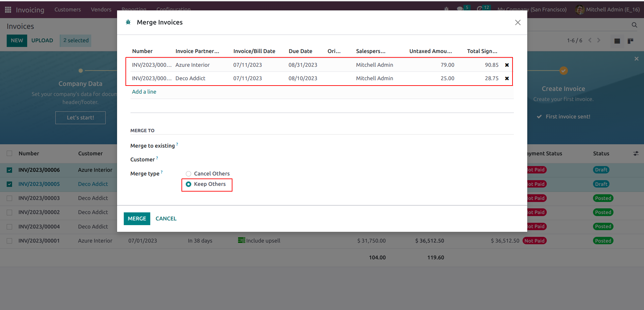The width and height of the screenshot is (644, 310).
Task: Check invoice INV/2023/00001
Action: [x=9, y=241]
